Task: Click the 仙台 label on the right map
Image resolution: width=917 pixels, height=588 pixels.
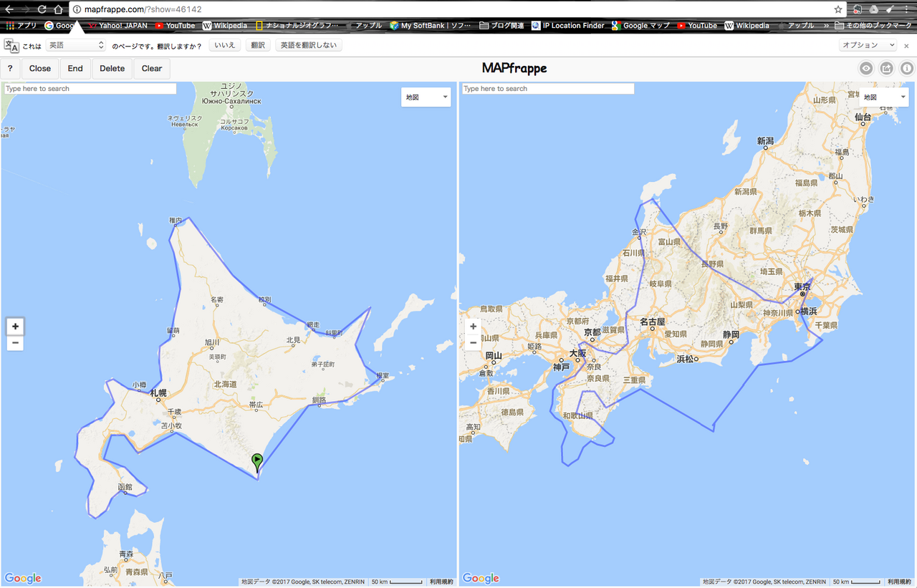Action: [x=863, y=116]
